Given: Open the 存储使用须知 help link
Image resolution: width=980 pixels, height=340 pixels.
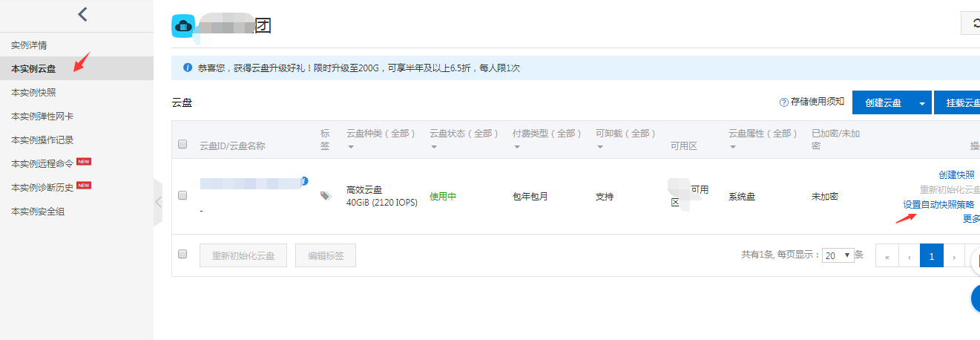Looking at the screenshot, I should tap(818, 102).
